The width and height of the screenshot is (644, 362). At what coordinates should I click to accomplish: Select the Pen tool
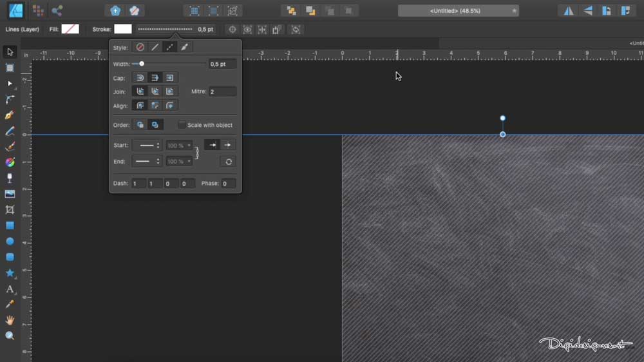click(x=10, y=115)
